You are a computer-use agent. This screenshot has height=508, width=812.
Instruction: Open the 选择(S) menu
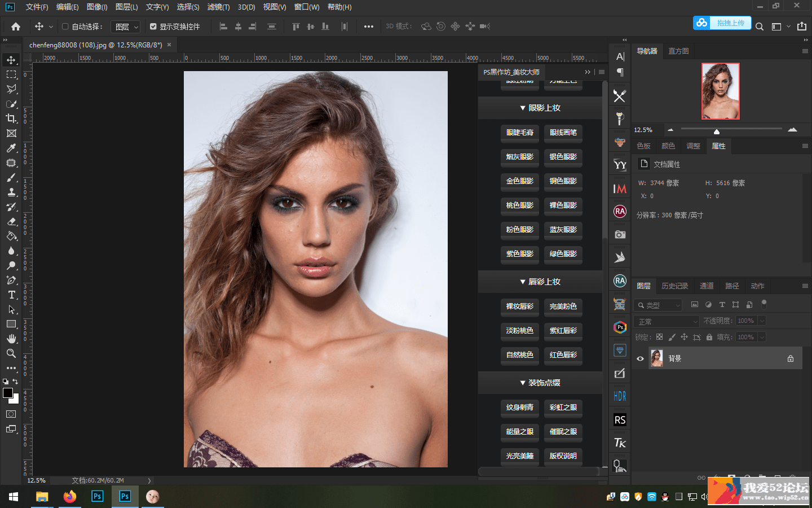[188, 7]
